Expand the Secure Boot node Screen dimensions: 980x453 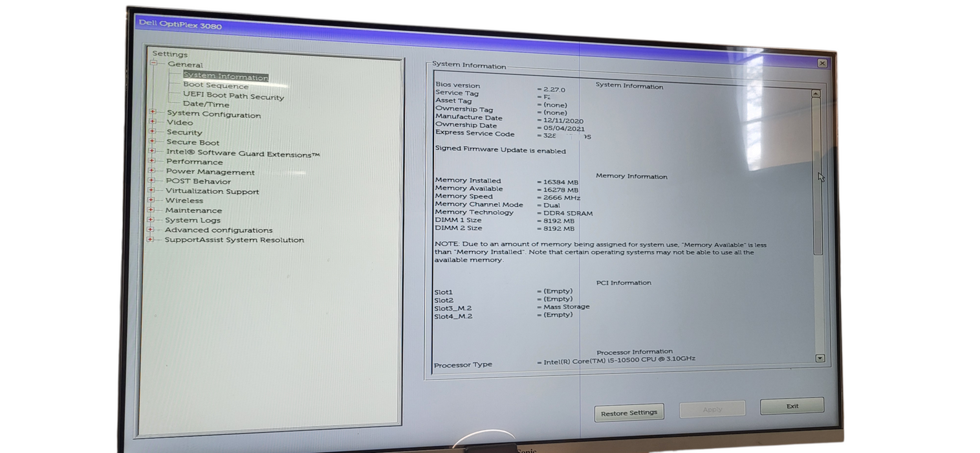click(x=153, y=141)
